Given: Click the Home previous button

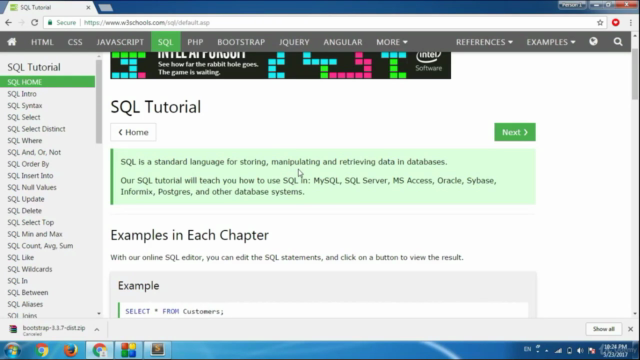Looking at the screenshot, I should click(x=133, y=132).
